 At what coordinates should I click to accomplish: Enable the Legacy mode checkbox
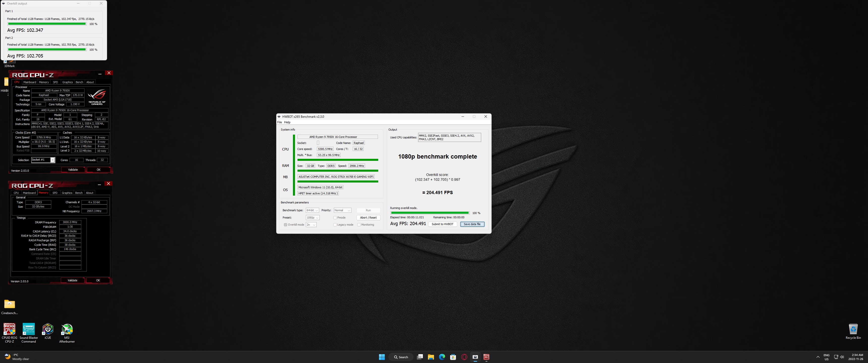335,225
